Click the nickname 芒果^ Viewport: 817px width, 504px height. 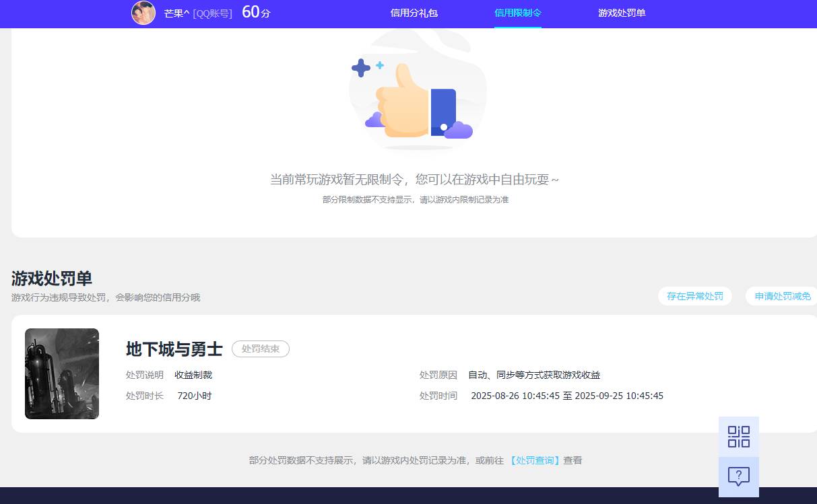pyautogui.click(x=175, y=13)
